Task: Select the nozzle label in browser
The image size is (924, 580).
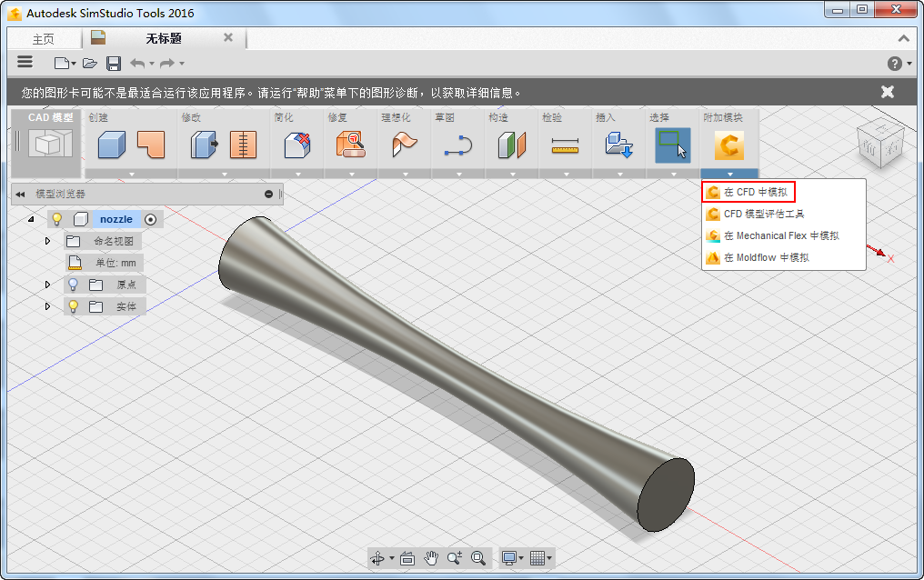Action: tap(116, 219)
